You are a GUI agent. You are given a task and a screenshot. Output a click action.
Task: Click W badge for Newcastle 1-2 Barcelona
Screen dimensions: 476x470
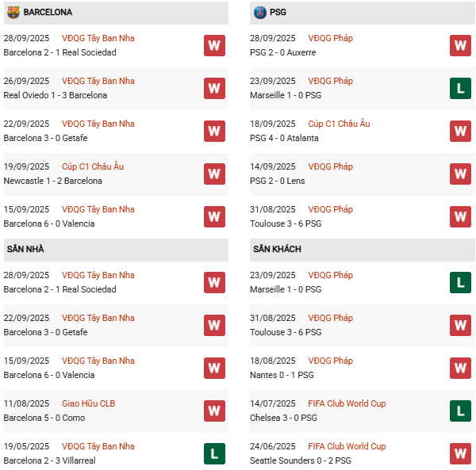pos(214,174)
